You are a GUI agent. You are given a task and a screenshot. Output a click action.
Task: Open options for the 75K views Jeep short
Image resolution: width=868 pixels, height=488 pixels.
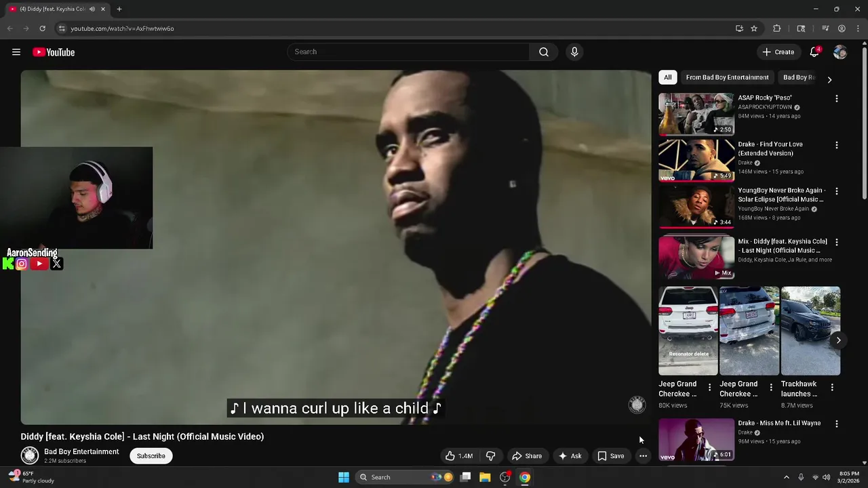click(770, 387)
